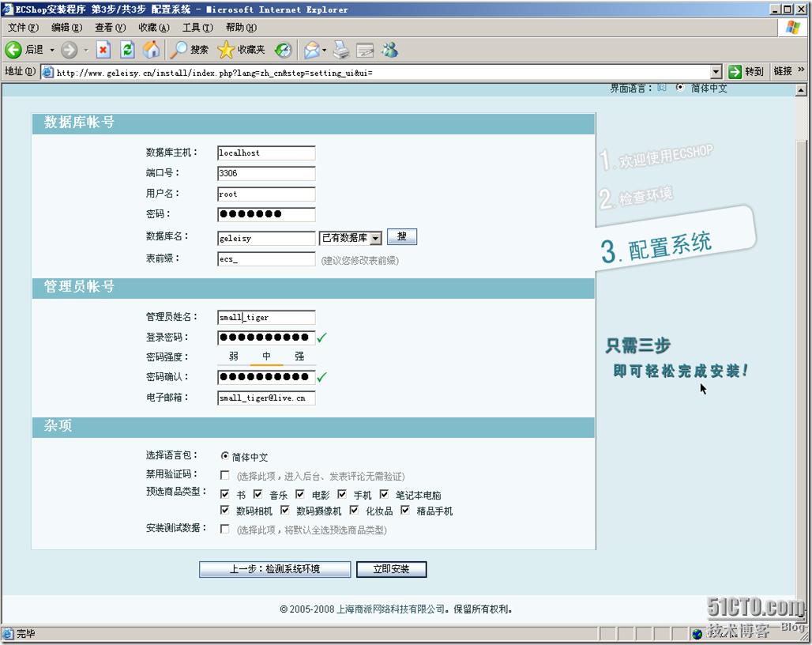Uncheck the 化妆品 checkbox
Image resolution: width=812 pixels, height=645 pixels.
coord(354,510)
